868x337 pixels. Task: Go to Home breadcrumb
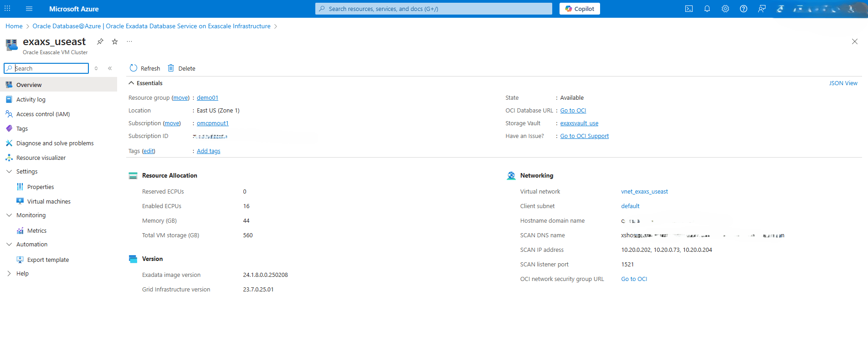14,26
